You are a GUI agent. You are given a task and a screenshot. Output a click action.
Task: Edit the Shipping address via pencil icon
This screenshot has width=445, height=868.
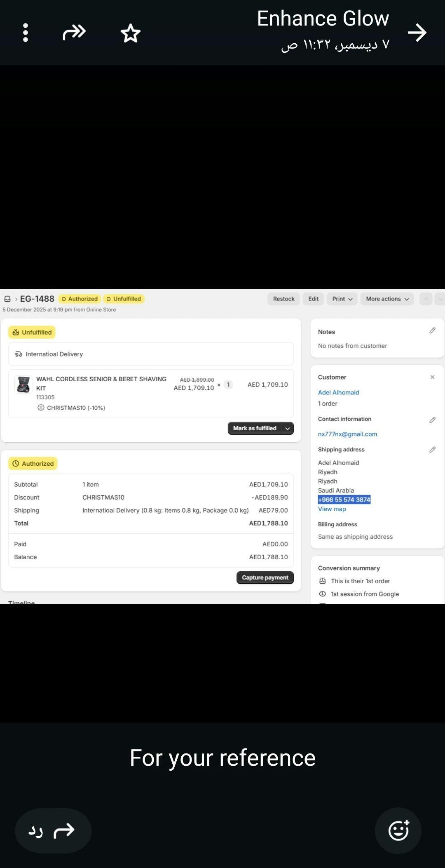pyautogui.click(x=432, y=450)
